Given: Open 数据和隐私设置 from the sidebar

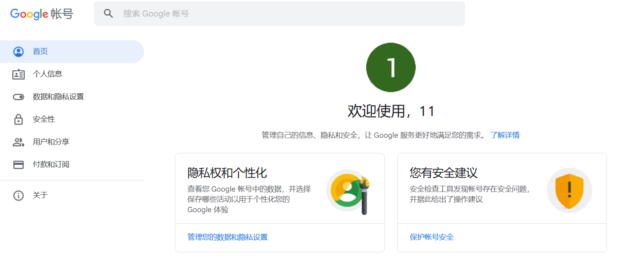Looking at the screenshot, I should tap(72, 97).
